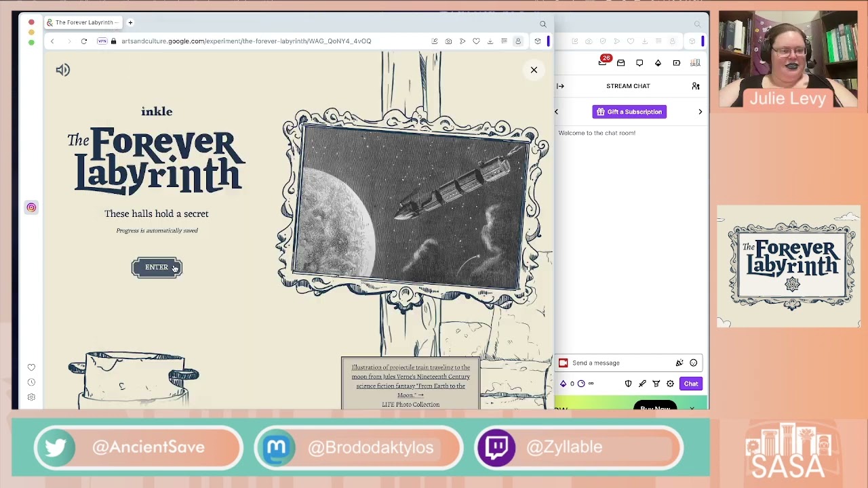Open the Twitch turbo video icon

click(x=677, y=63)
